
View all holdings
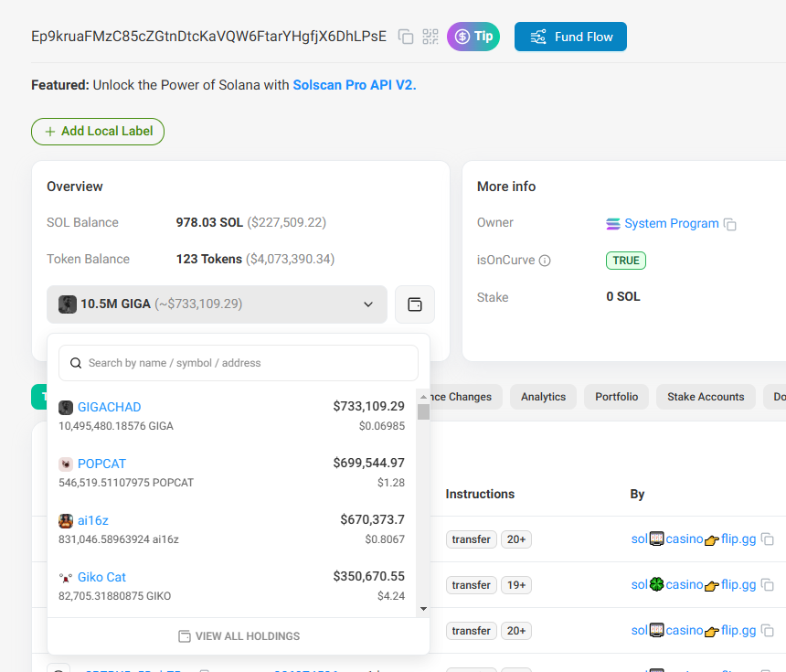tap(239, 636)
